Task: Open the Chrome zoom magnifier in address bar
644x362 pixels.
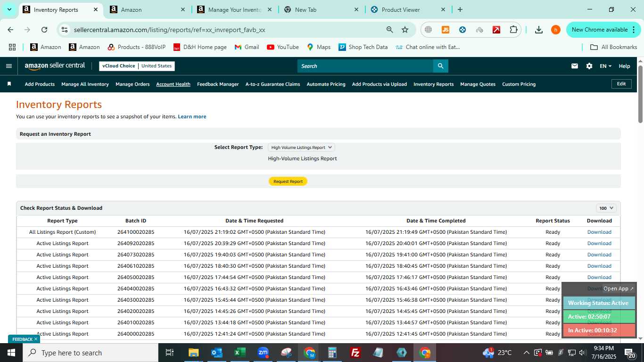Action: point(389,30)
